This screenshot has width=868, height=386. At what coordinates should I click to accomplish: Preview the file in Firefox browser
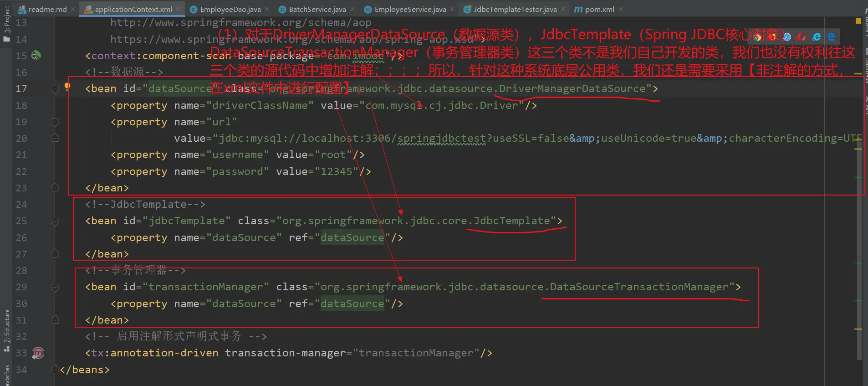[772, 37]
